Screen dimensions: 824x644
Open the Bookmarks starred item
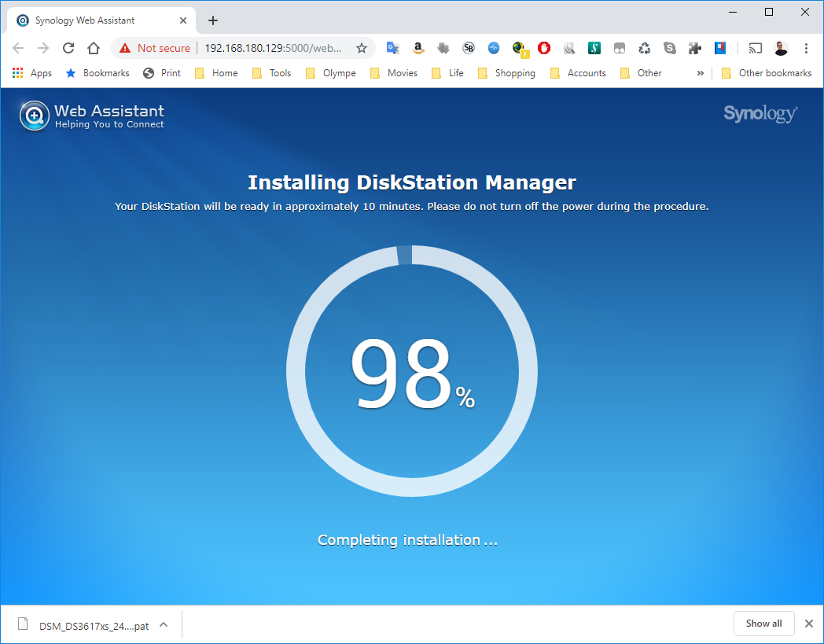(x=97, y=73)
